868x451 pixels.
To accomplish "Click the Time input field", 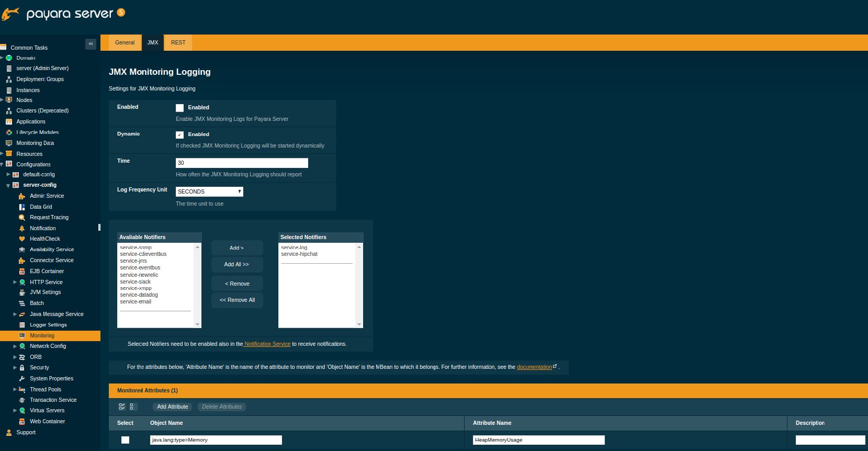I will coord(242,163).
